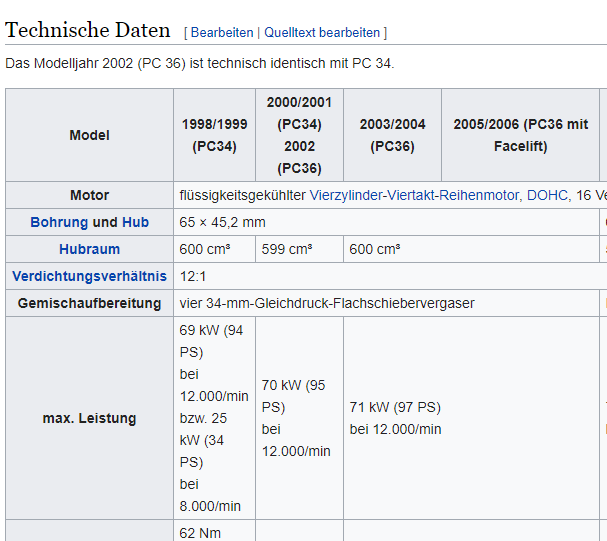Viewport: 607px width, 541px height.
Task: Select the 12:1 compression ratio cell
Action: point(195,276)
